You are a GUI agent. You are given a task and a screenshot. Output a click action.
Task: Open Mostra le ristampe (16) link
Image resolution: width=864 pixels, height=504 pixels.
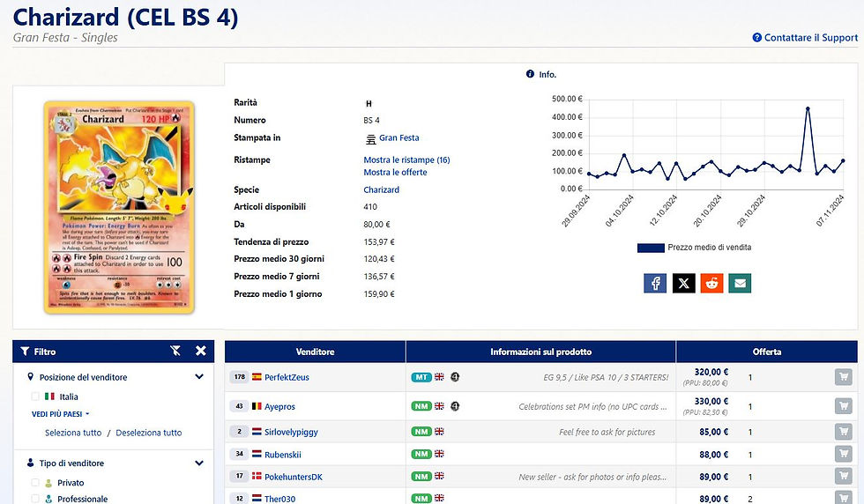pyautogui.click(x=406, y=159)
